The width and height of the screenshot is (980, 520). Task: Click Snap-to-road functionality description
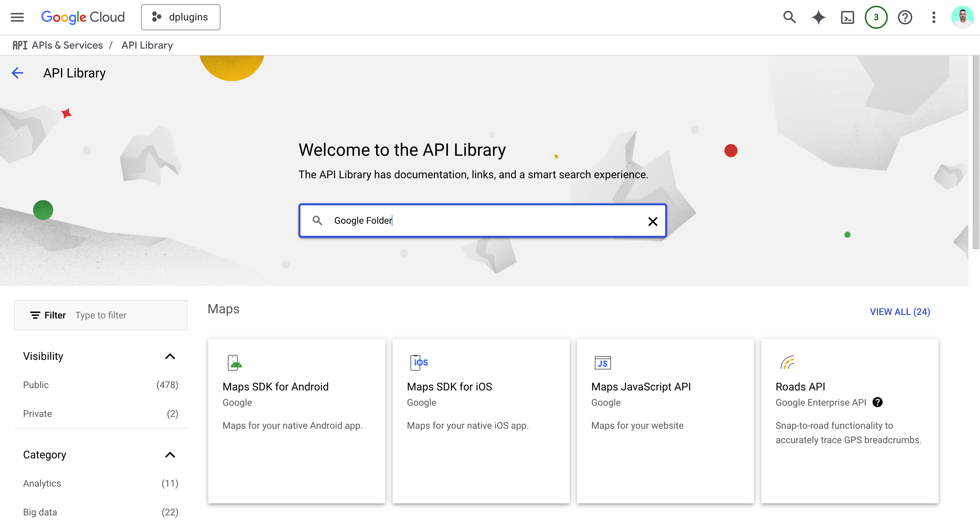click(848, 432)
